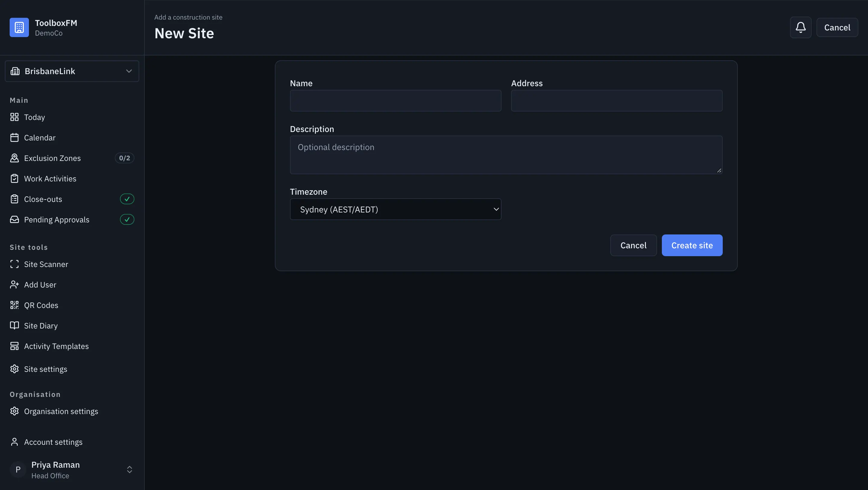Click the Organisation settings gear icon
This screenshot has width=868, height=490.
point(14,411)
